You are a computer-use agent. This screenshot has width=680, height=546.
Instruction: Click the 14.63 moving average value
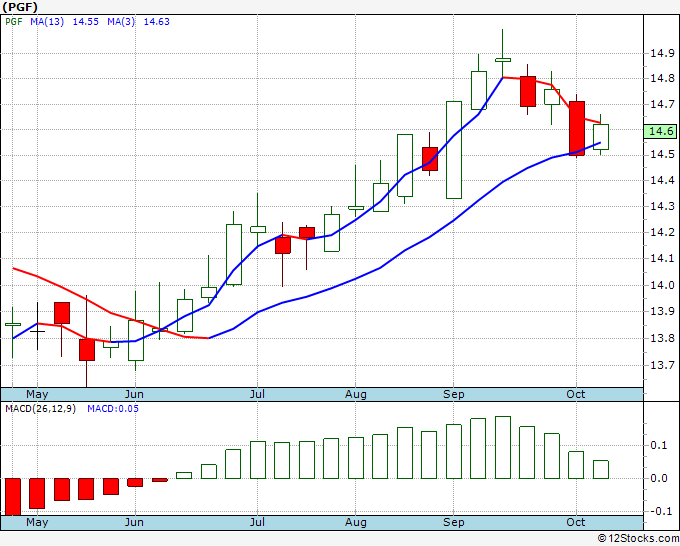pos(157,22)
